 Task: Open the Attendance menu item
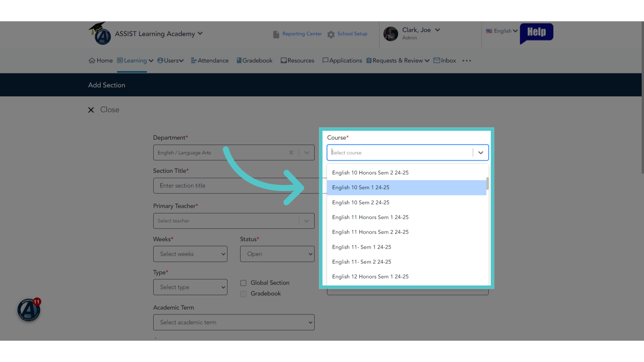210,61
